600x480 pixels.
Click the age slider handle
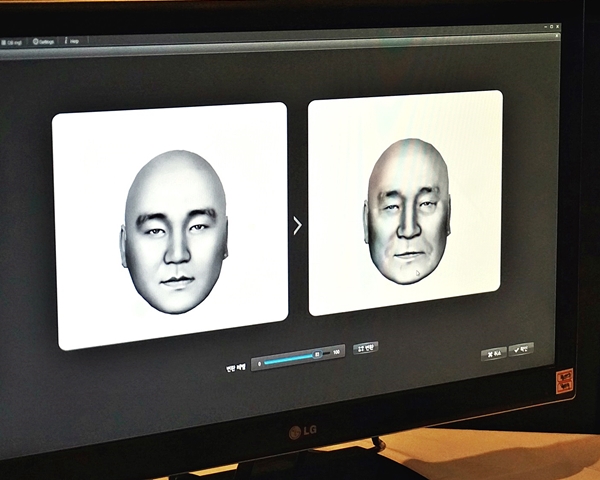[318, 355]
